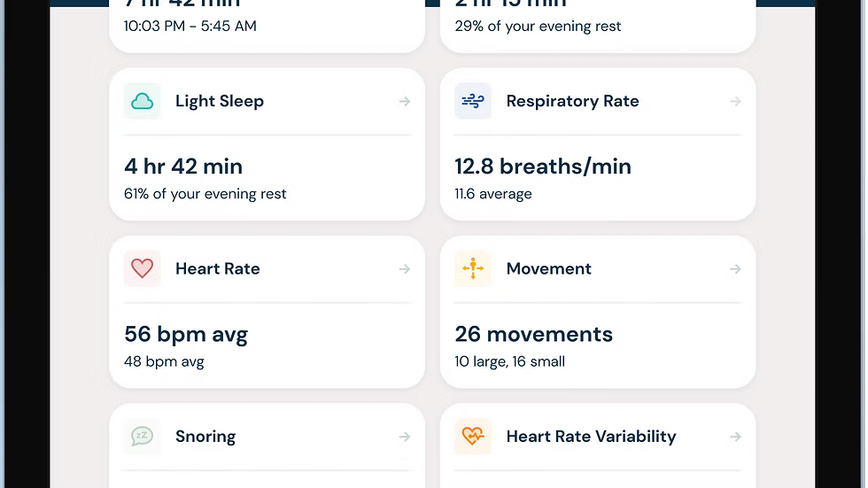Select the Light Sleep title text

coord(220,101)
